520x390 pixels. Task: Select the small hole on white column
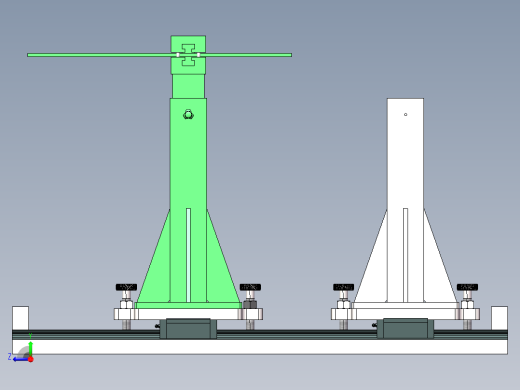pyautogui.click(x=405, y=114)
